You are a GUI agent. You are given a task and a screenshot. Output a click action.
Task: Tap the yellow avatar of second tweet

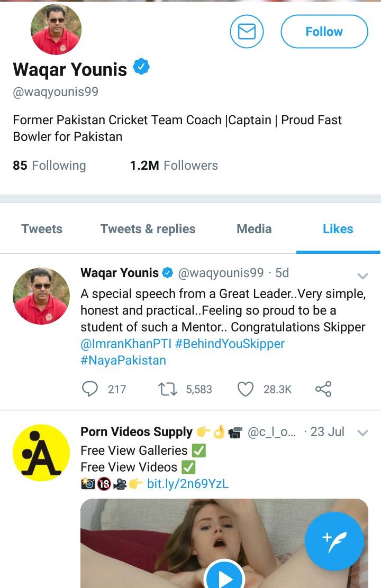[x=41, y=453]
